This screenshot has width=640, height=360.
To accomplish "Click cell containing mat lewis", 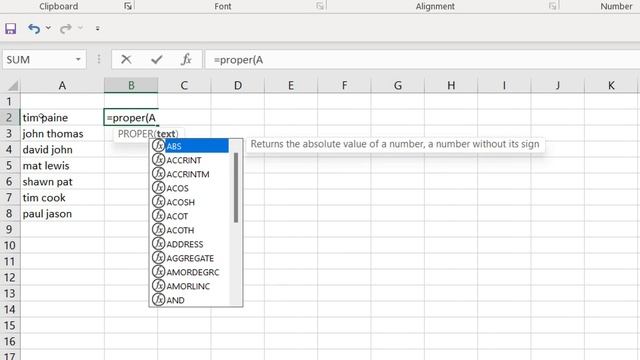I will (x=62, y=166).
